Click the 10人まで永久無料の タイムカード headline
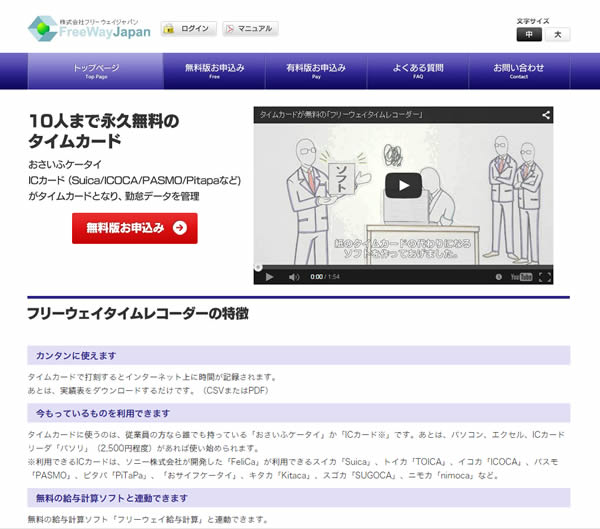The image size is (600, 529). [x=104, y=131]
